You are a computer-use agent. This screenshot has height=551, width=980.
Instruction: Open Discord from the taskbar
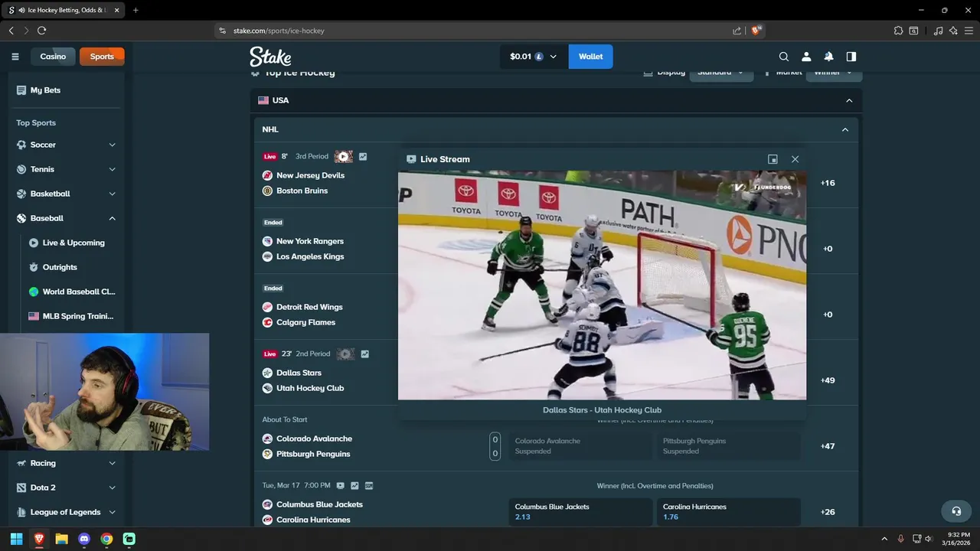coord(84,539)
